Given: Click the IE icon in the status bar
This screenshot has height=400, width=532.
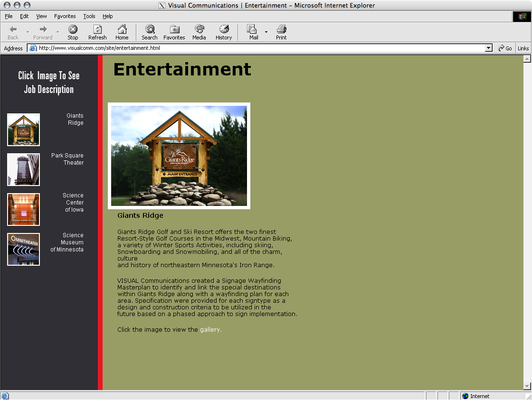Looking at the screenshot, I should [5, 396].
